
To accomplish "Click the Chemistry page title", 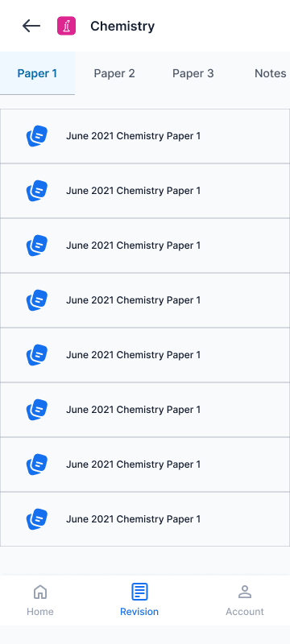I will click(x=122, y=27).
